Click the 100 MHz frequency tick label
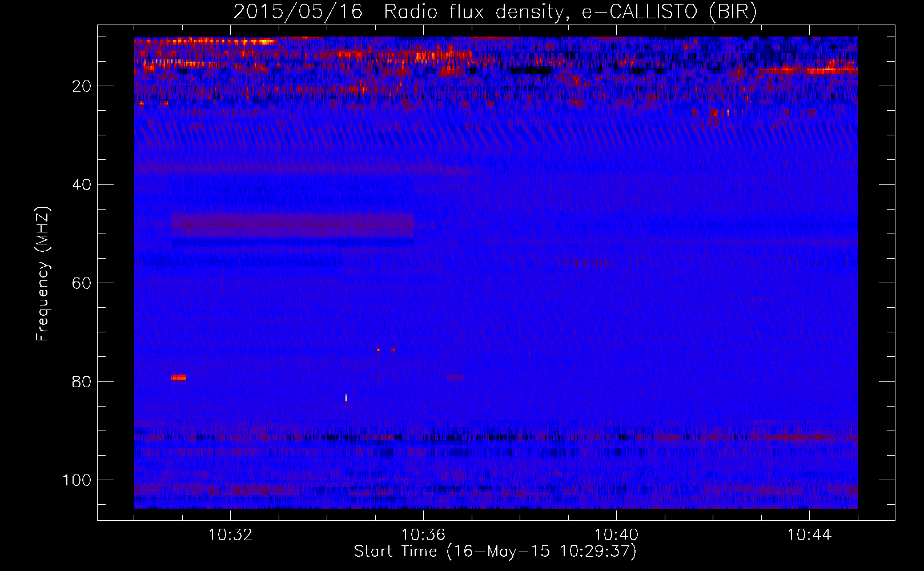This screenshot has height=571, width=924. (x=77, y=480)
